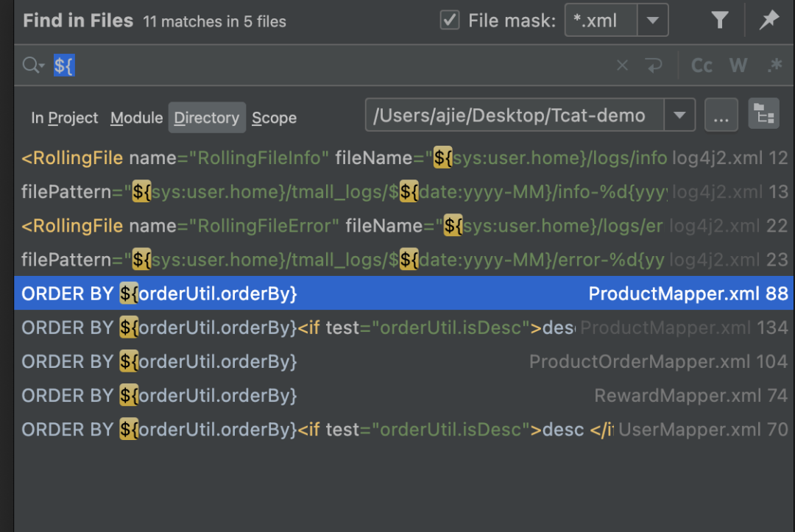
Task: Pin the Find in Files window
Action: 768,21
